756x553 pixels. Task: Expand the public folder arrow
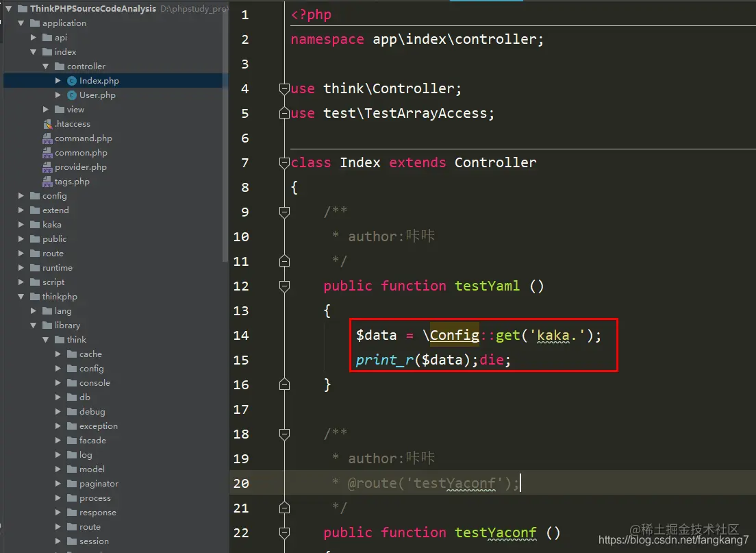coord(21,239)
